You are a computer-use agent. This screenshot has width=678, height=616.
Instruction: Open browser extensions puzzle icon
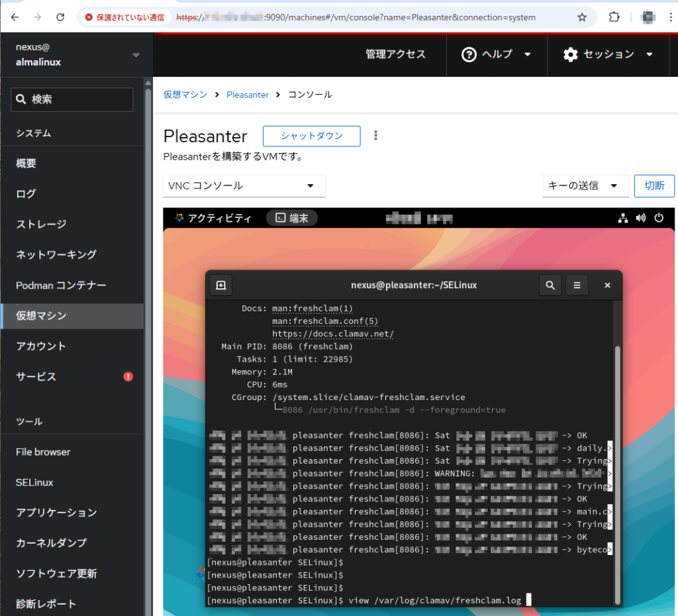coord(614,17)
